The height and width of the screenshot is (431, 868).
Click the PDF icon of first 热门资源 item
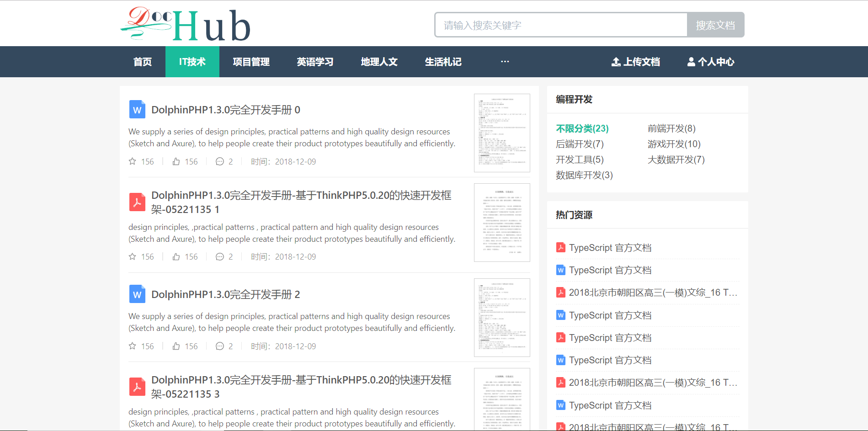coord(561,247)
